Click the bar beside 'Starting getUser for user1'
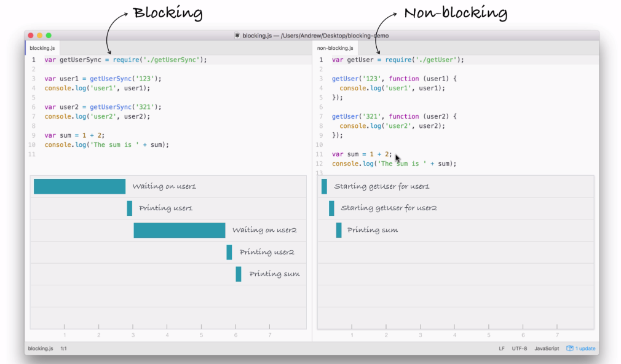The image size is (621, 364). click(325, 186)
